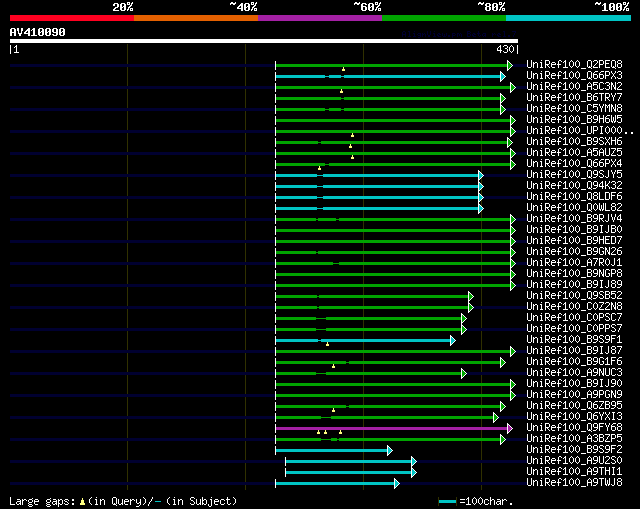Image resolution: width=640 pixels, height=509 pixels.
Task: Select hit label UniRef100_B9HED7
Action: click(x=574, y=241)
